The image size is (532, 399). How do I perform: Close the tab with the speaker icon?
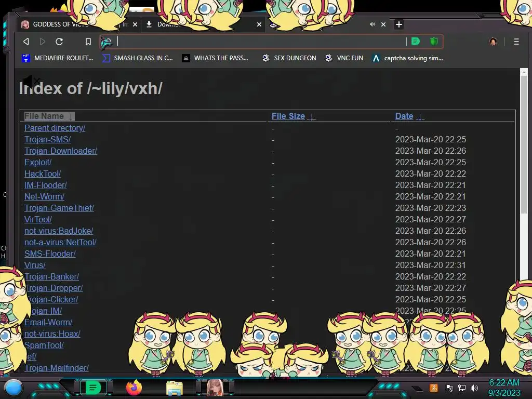coord(383,24)
